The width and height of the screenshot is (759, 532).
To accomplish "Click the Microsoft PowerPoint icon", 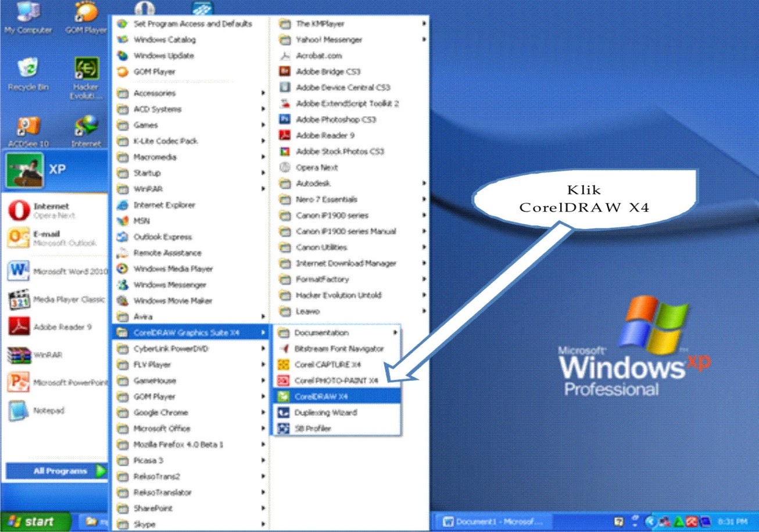I will tap(18, 382).
